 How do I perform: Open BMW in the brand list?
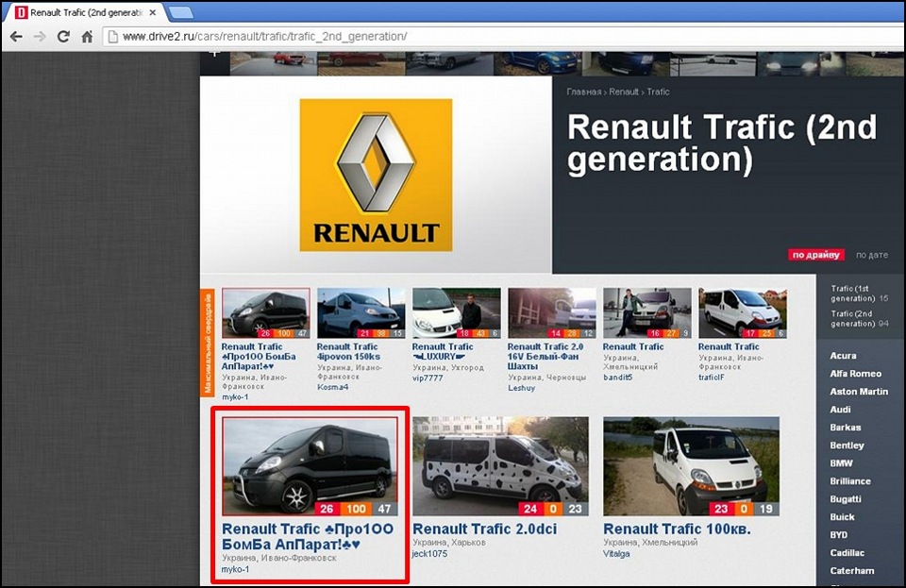(841, 463)
